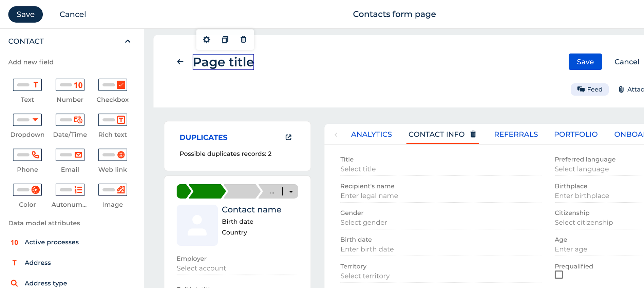The height and width of the screenshot is (288, 644).
Task: Select the Web link field icon
Action: pos(113,155)
